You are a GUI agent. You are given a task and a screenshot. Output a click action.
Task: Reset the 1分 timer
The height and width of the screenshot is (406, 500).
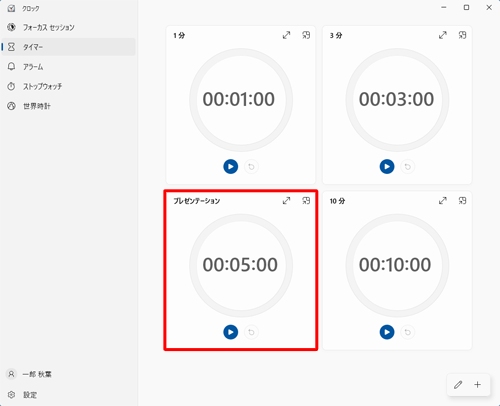pos(251,167)
